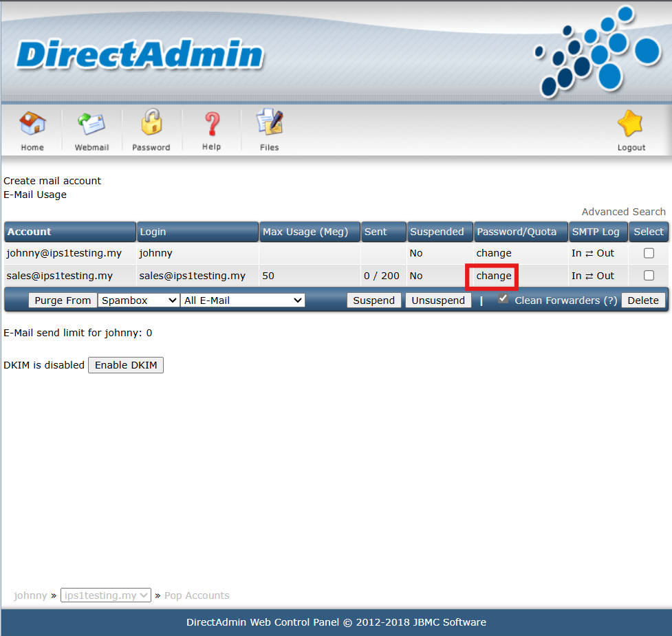The image size is (672, 636).
Task: Click change for sales@ips1testing.my
Action: coord(494,276)
